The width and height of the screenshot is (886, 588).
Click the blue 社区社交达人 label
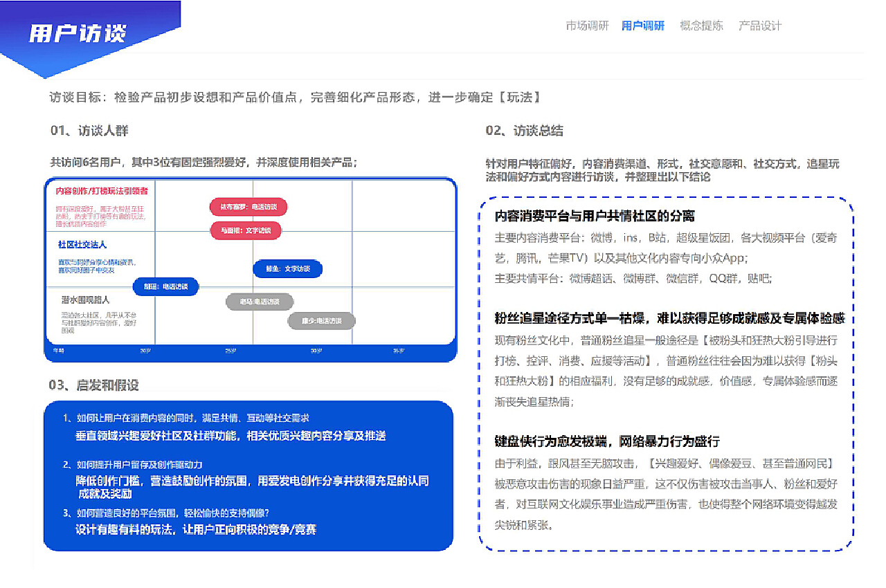(82, 245)
